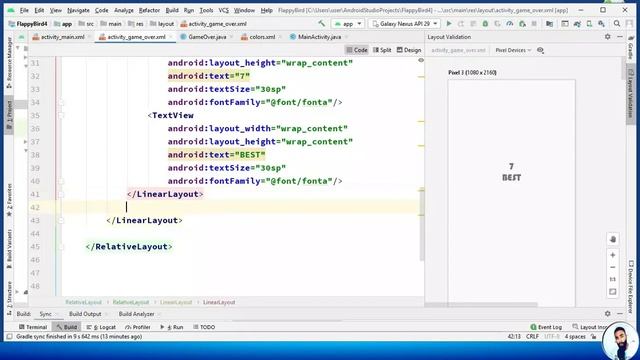Zoom out on the layout preview
Image resolution: width=640 pixels, height=360 pixels.
click(613, 267)
